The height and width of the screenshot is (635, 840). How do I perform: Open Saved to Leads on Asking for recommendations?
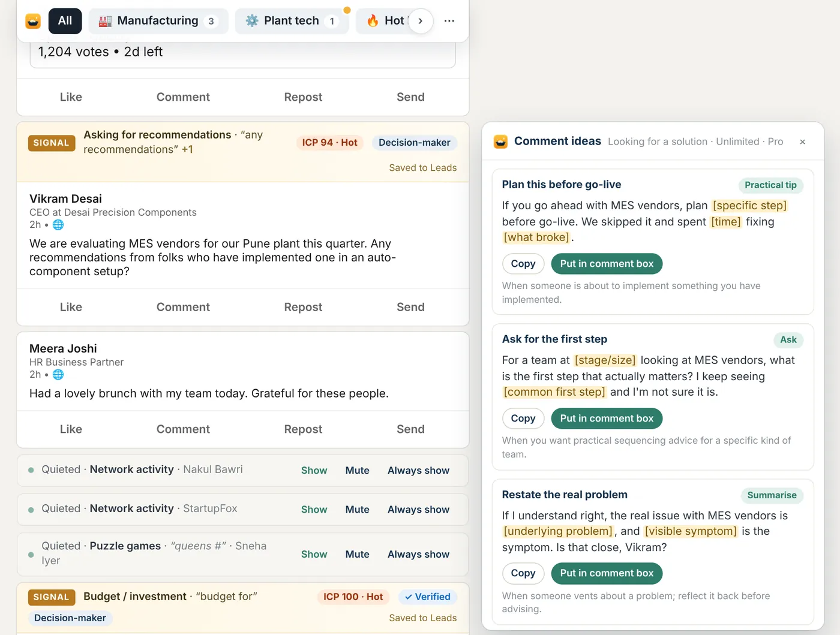[x=423, y=168]
